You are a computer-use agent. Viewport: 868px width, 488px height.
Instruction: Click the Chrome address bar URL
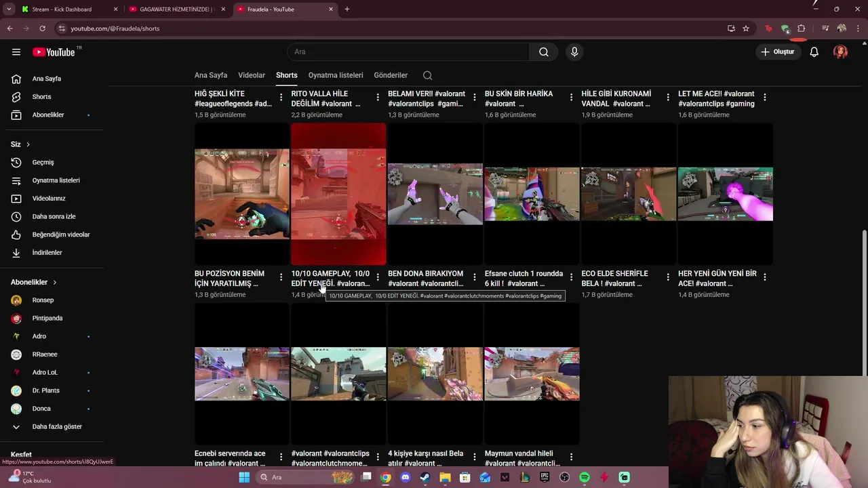[115, 28]
